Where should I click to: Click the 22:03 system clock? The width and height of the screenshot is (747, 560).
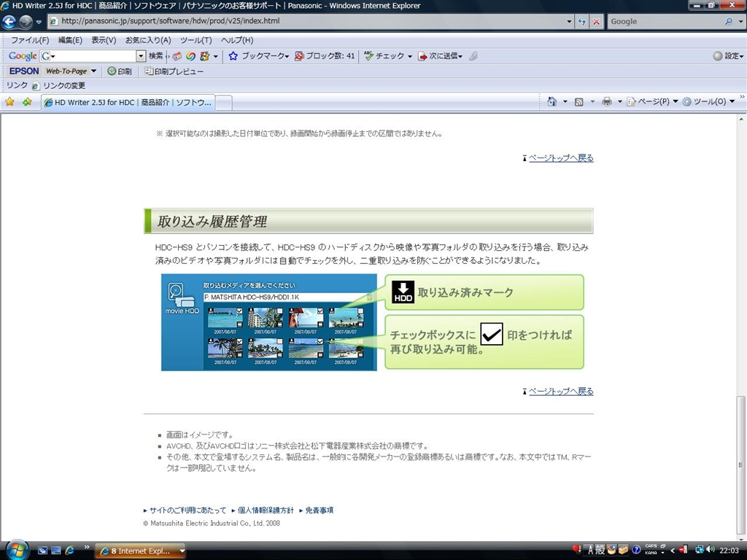pyautogui.click(x=729, y=550)
